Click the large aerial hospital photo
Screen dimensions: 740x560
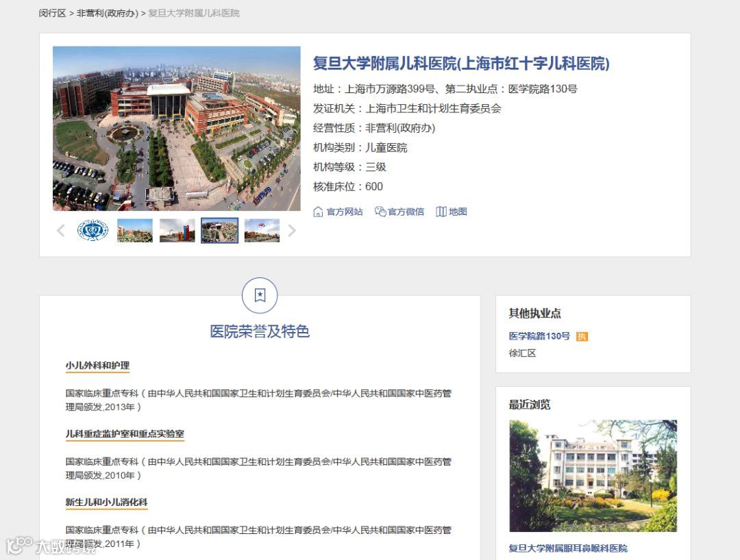pos(177,128)
